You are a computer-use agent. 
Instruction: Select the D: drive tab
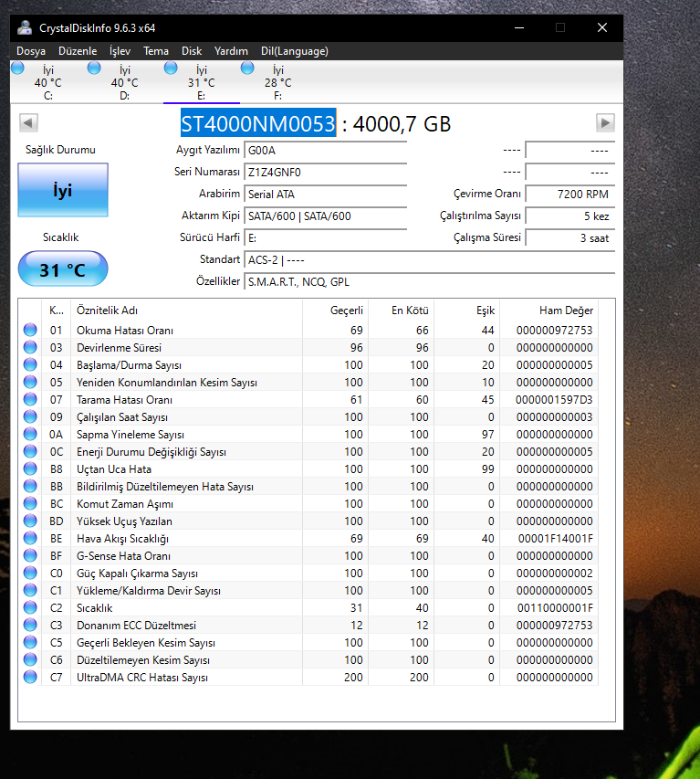coord(125,82)
